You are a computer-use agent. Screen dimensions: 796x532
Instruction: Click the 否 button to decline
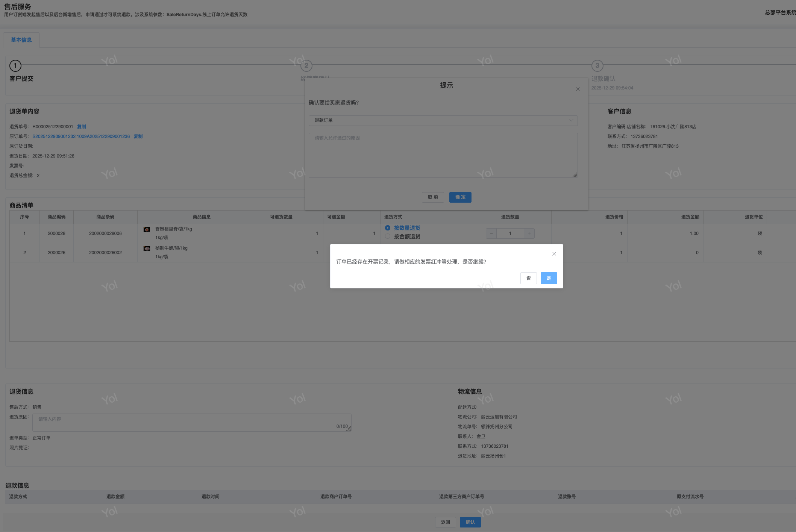(x=528, y=278)
